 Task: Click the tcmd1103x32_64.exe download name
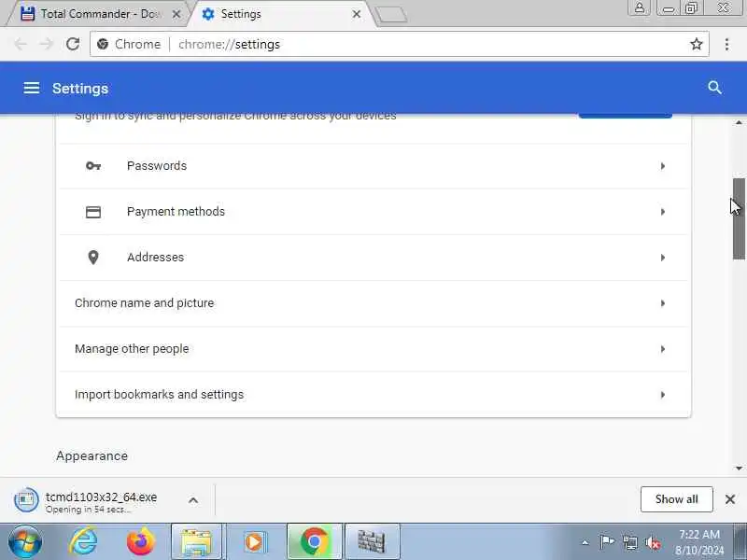click(x=102, y=497)
